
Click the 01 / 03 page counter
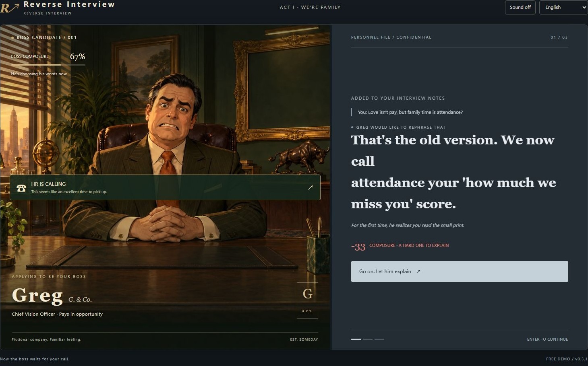pos(559,37)
